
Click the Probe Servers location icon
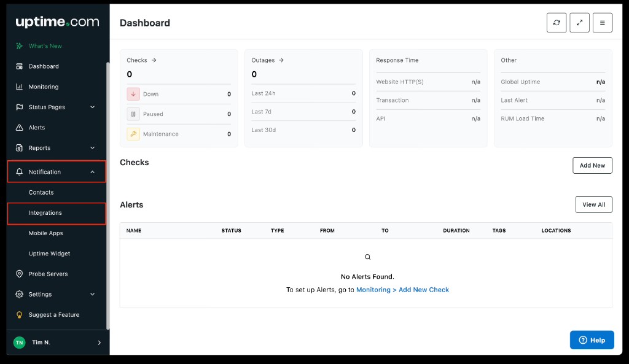(19, 274)
